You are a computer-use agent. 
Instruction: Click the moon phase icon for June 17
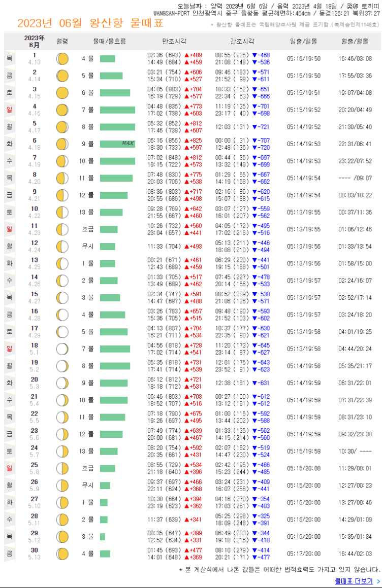point(62,332)
